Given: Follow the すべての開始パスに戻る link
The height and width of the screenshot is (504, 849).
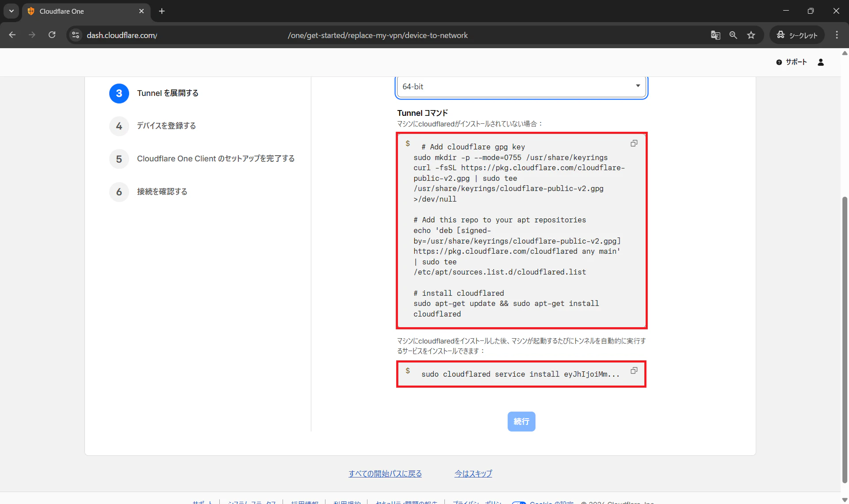Looking at the screenshot, I should [385, 474].
